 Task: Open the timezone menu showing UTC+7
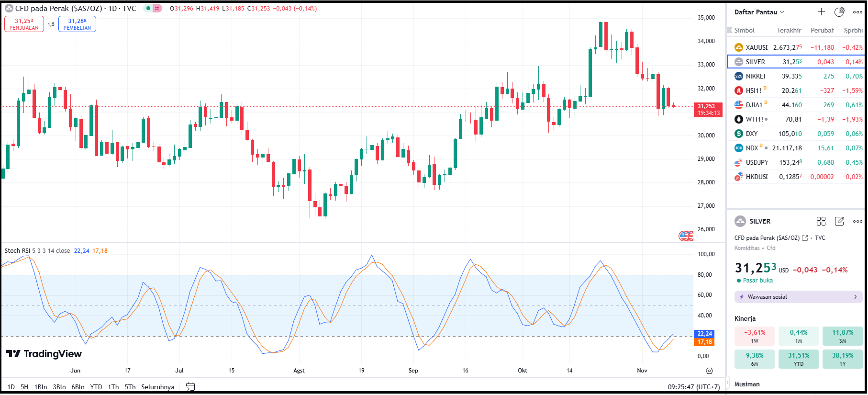click(x=693, y=387)
